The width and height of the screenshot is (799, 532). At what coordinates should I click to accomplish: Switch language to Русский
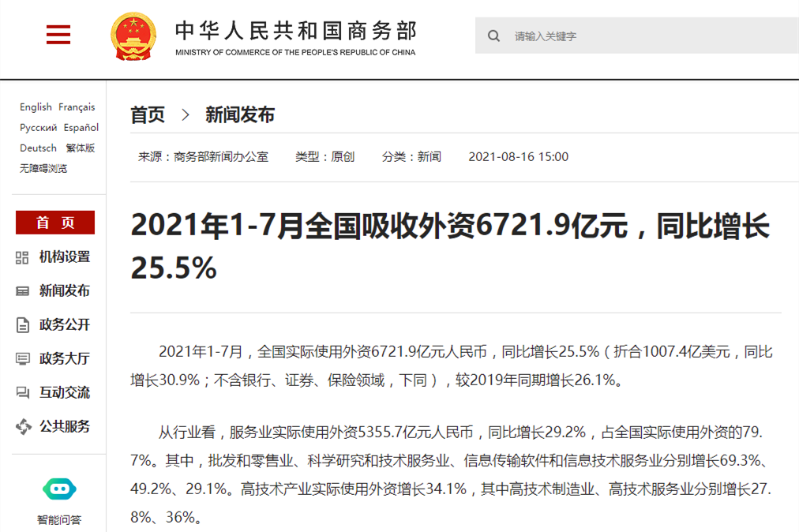(x=38, y=128)
